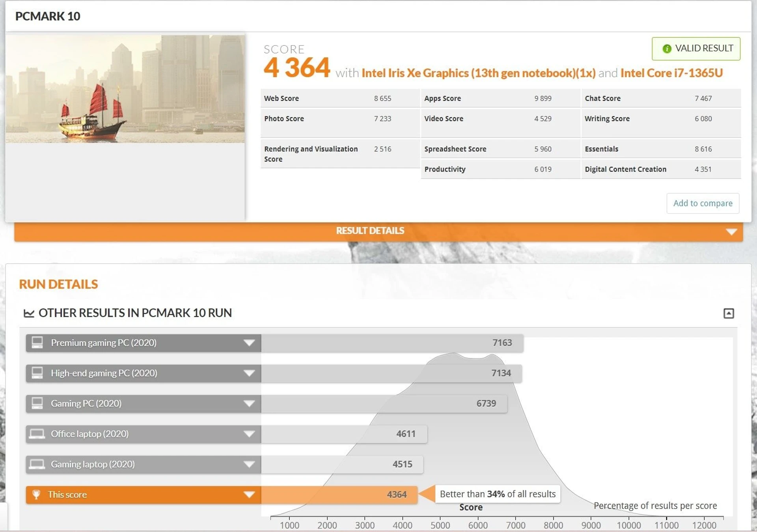Select the Chat Score value 7 467
This screenshot has width=757, height=532.
(703, 98)
